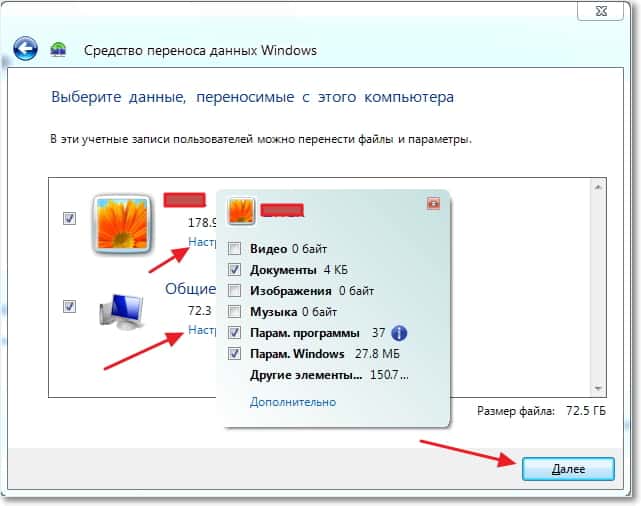Viewport: 641px width, 506px height.
Task: Click the Размер файла: 72.5 ГБ text
Action: [x=541, y=411]
